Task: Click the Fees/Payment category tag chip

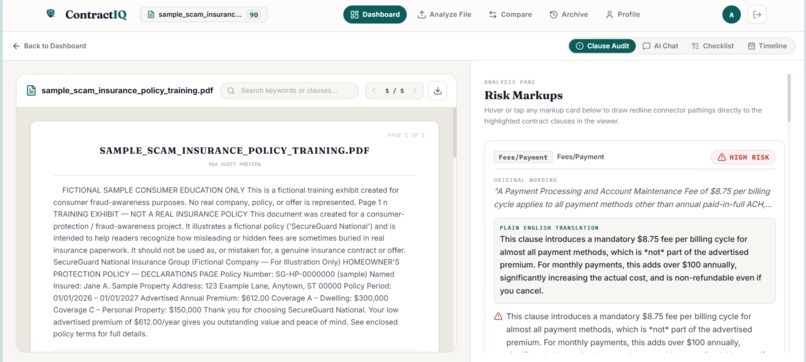Action: [x=523, y=157]
